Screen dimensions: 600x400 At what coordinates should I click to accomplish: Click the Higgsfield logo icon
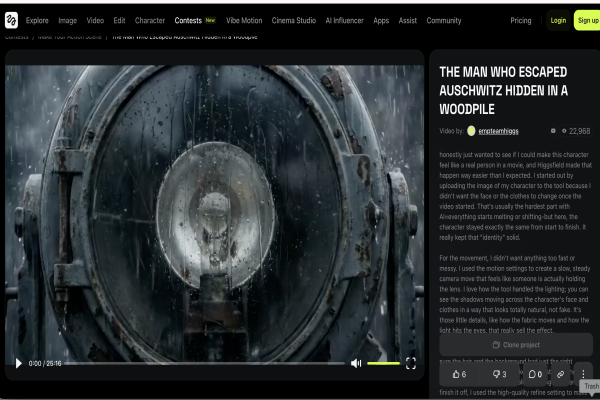(11, 20)
